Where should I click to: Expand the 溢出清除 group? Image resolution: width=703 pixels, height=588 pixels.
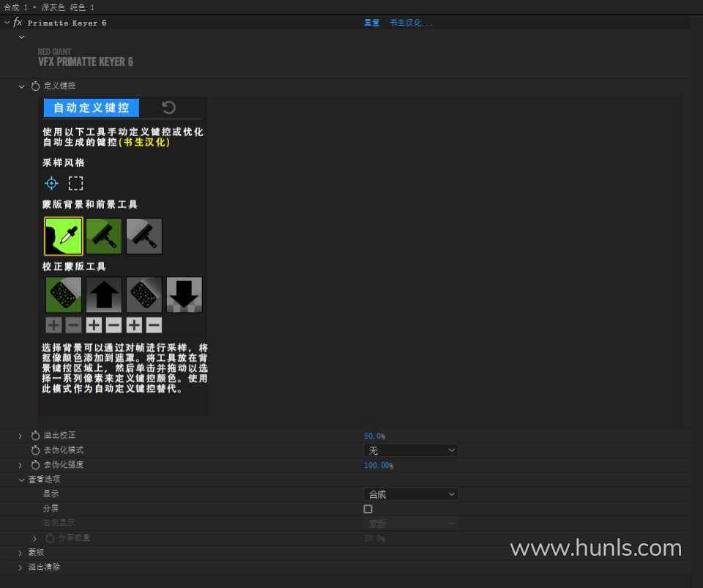[21, 567]
